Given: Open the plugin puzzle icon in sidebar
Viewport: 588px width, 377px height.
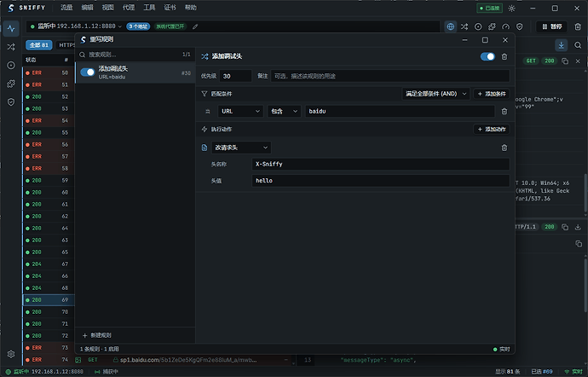Looking at the screenshot, I should (11, 84).
